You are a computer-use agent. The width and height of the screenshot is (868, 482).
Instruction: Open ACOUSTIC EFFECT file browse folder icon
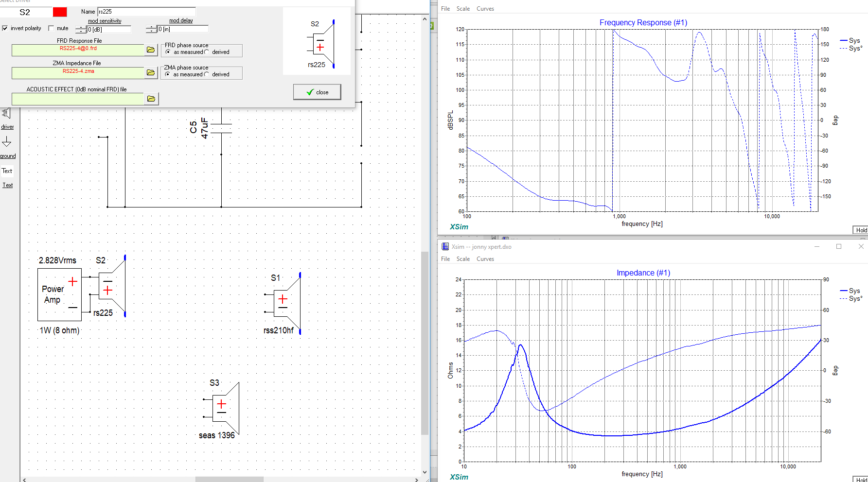coord(151,99)
